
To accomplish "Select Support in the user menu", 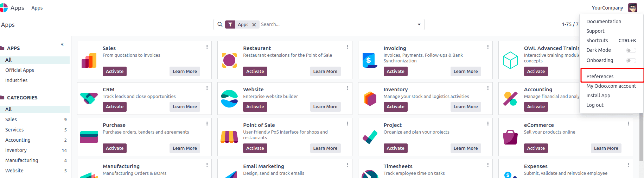I will click(595, 31).
